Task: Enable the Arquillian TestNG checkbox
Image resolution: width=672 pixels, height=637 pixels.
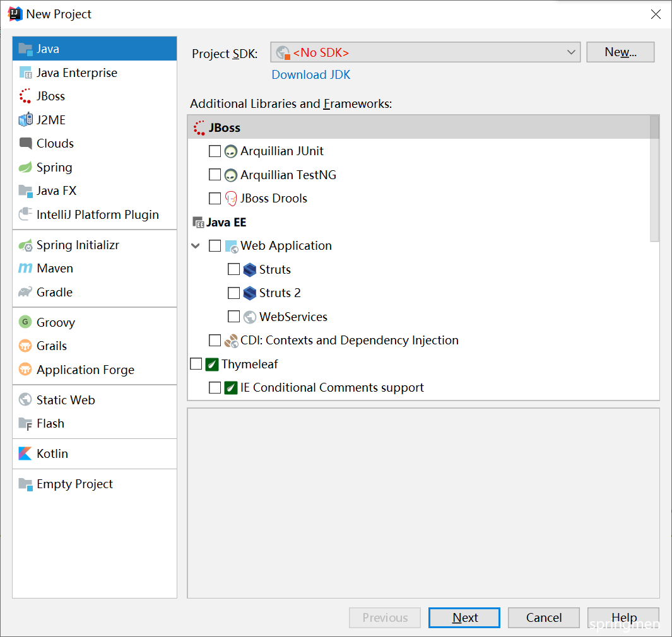Action: 215,175
